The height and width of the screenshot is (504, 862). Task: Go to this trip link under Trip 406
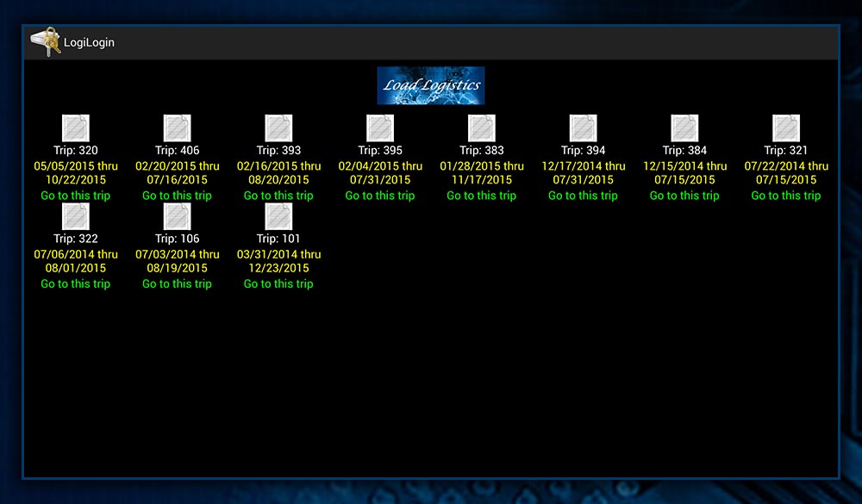177,196
